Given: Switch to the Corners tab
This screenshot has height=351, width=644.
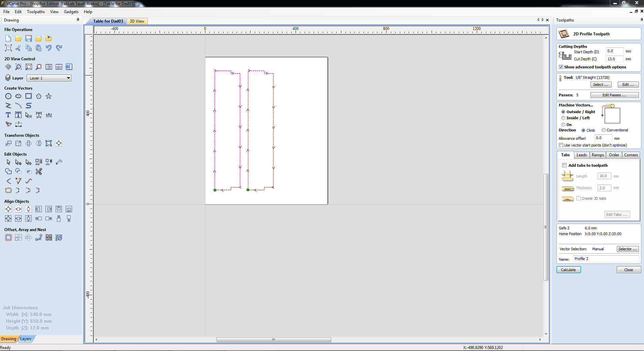Looking at the screenshot, I should pyautogui.click(x=631, y=155).
